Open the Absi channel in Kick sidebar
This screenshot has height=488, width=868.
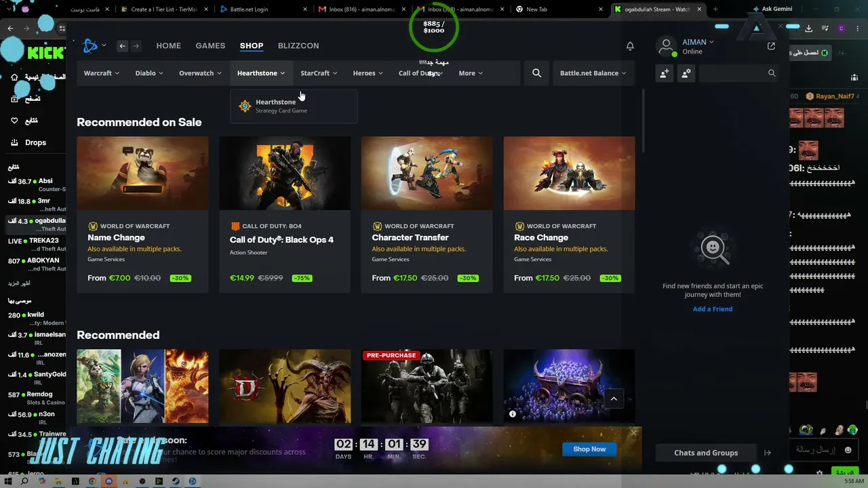(37, 185)
